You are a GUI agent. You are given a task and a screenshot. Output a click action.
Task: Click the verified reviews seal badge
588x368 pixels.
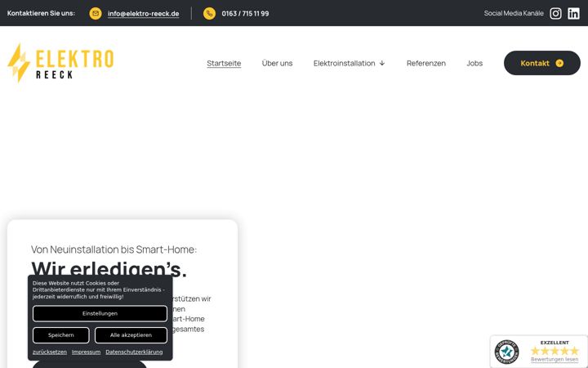pyautogui.click(x=506, y=352)
